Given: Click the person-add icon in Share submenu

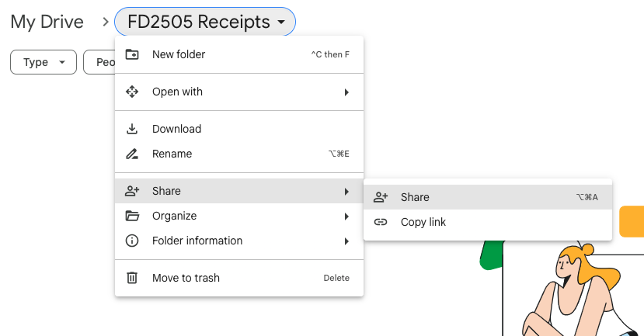Looking at the screenshot, I should pyautogui.click(x=381, y=197).
